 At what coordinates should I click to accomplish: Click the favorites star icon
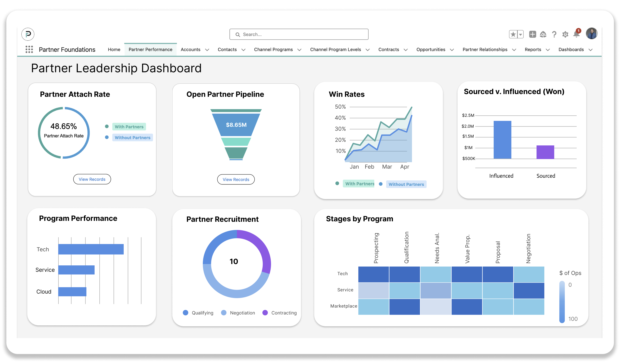click(x=513, y=34)
